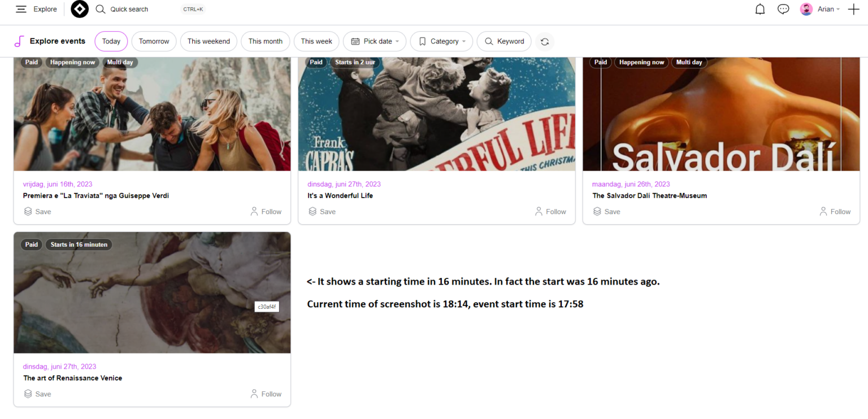Click the plus icon to create

(x=853, y=9)
